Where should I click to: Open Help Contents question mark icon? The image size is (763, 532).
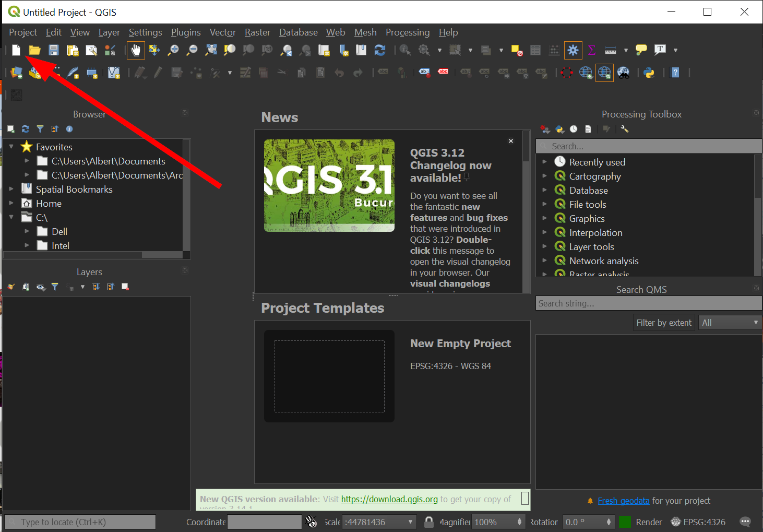click(x=675, y=73)
